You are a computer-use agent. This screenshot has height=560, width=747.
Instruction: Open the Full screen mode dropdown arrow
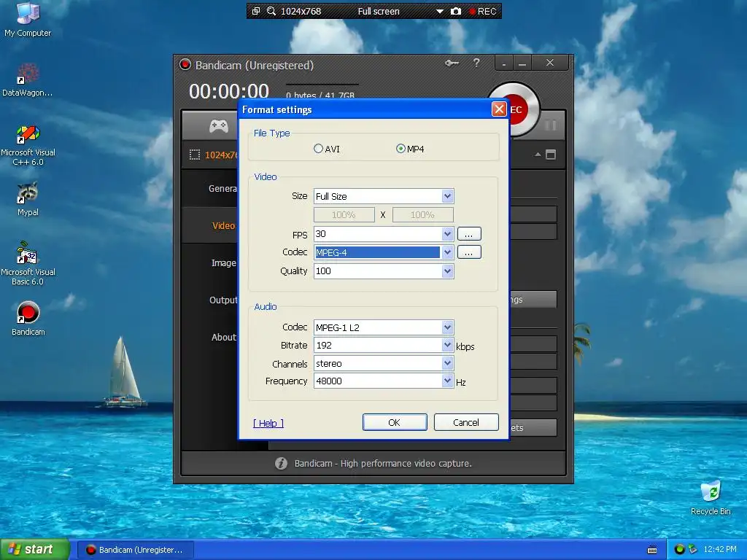point(439,12)
